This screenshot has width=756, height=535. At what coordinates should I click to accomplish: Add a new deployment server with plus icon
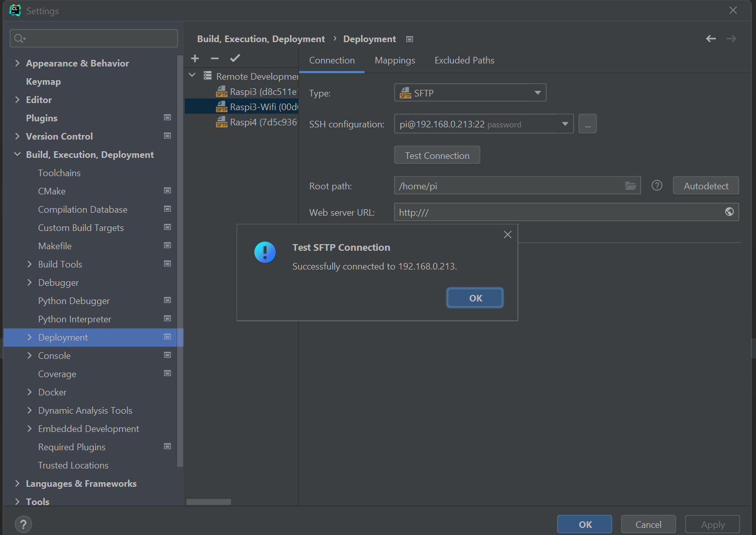(x=195, y=58)
